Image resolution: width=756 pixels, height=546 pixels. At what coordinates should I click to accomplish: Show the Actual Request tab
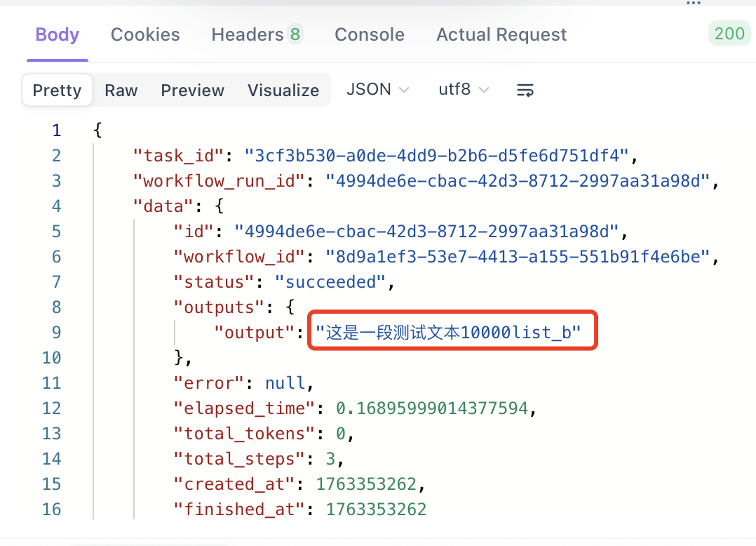[x=501, y=34]
